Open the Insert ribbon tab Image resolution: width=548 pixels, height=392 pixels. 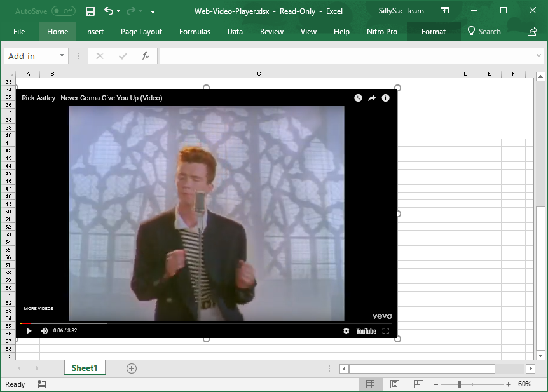(94, 32)
